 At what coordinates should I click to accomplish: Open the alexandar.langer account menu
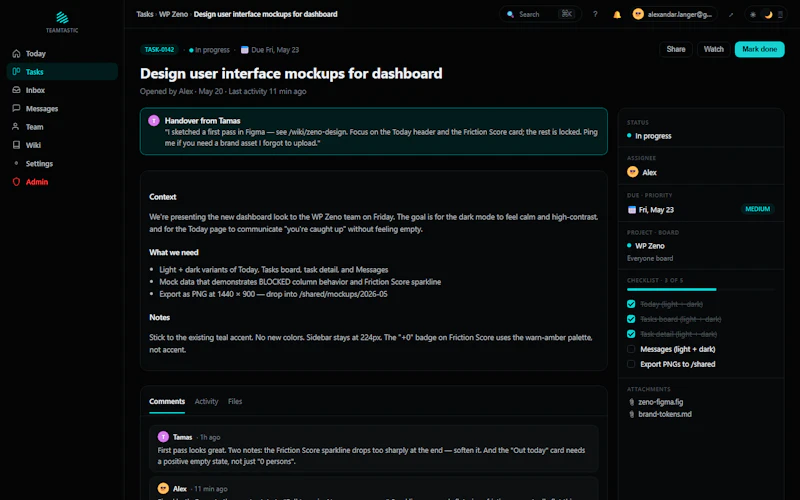click(x=673, y=14)
